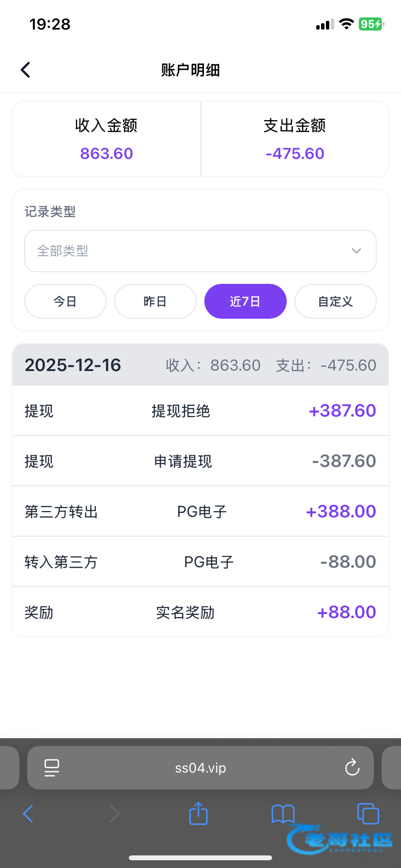Open the Safari page settings reader icon
The image size is (401, 868).
tap(52, 767)
